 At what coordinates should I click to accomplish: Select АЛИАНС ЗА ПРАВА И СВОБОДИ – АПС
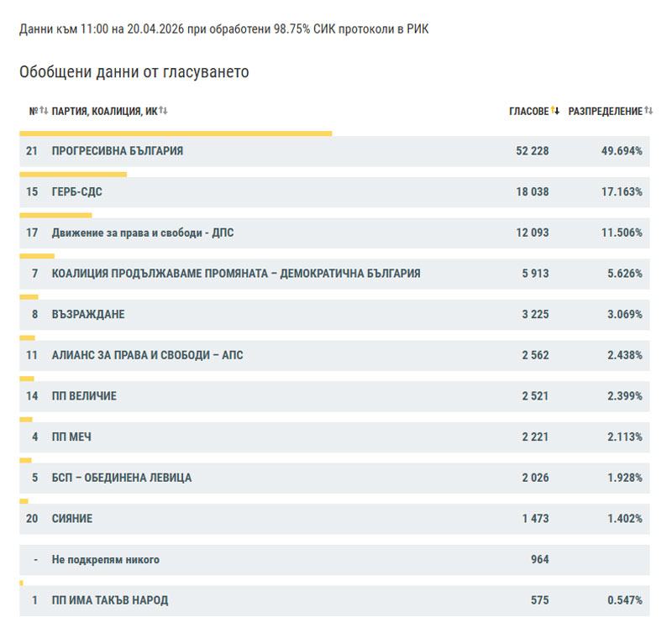pyautogui.click(x=147, y=355)
